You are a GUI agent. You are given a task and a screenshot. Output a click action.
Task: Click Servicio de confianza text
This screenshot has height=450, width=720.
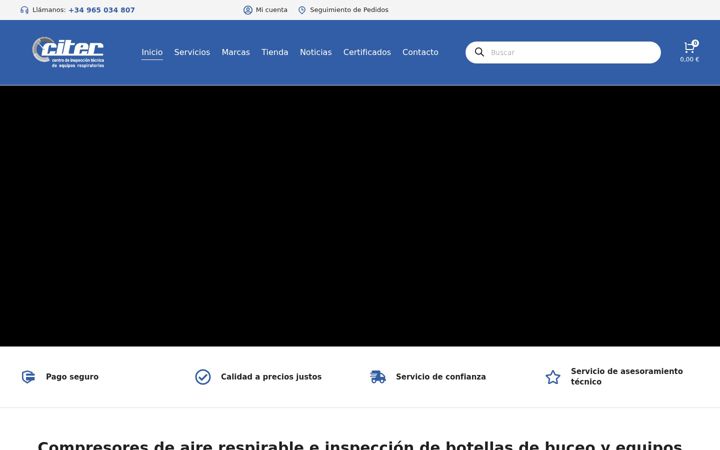coord(441,377)
